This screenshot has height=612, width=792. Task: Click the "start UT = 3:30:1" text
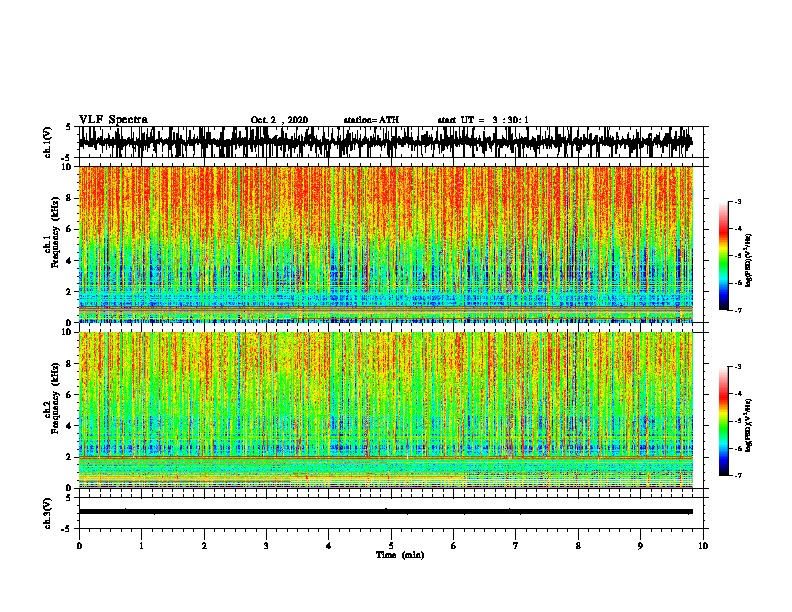[x=483, y=120]
